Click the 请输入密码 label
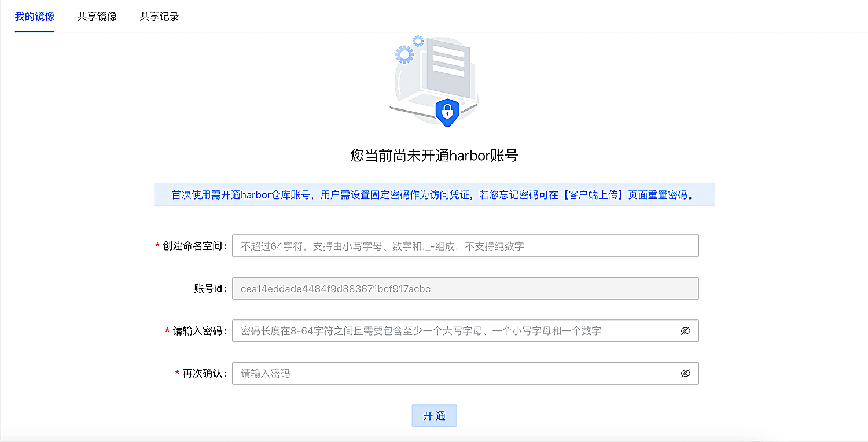This screenshot has width=868, height=442. coord(200,331)
